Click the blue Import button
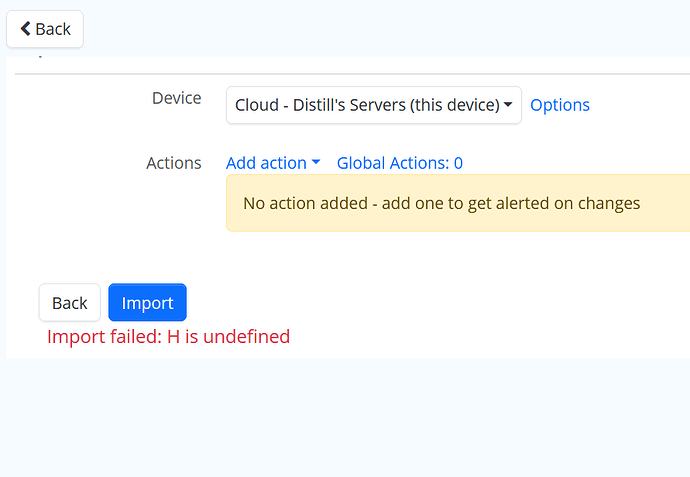This screenshot has height=477, width=690. pyautogui.click(x=147, y=303)
